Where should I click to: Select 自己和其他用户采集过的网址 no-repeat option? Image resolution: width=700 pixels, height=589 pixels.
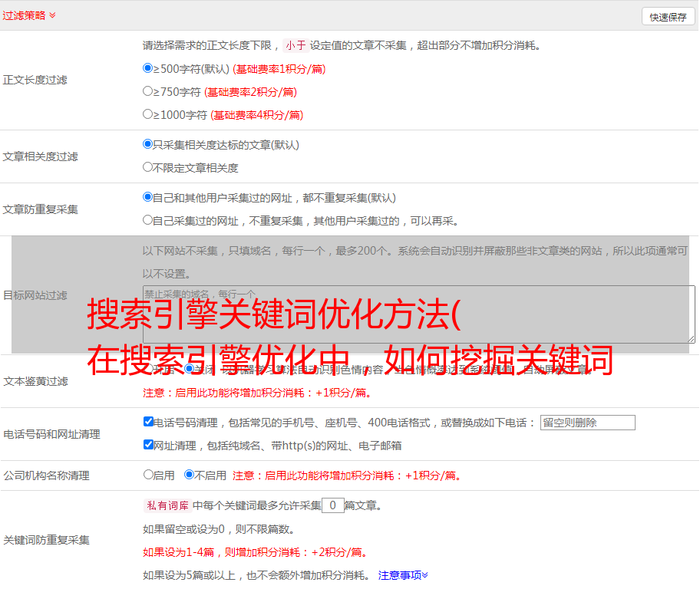148,197
